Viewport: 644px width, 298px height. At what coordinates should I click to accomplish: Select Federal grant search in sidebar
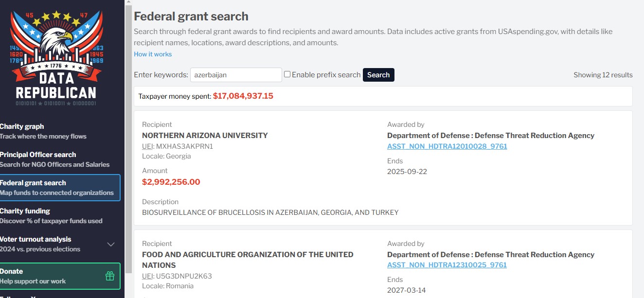(x=60, y=188)
